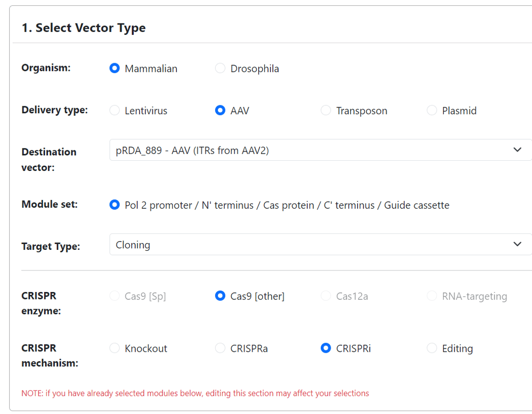Choose Lentivirus as delivery type
The image size is (532, 414).
coord(114,111)
